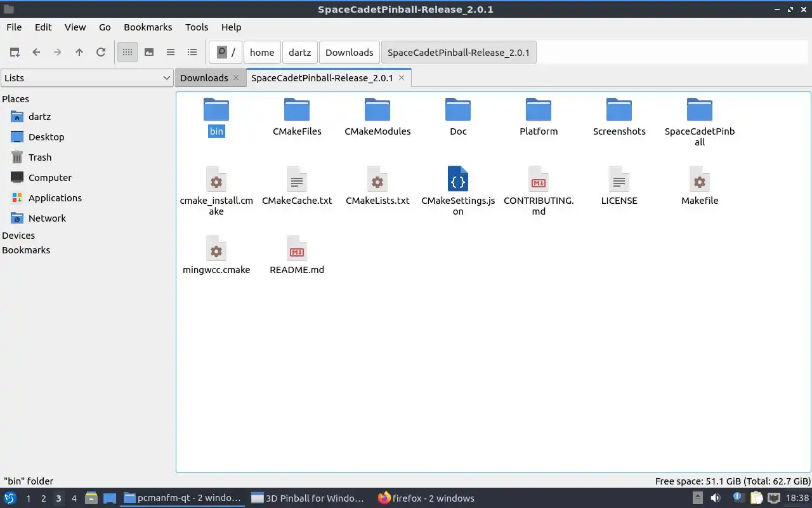This screenshot has height=508, width=812.
Task: Select the SpaceCadetPinball folder
Action: pos(700,122)
